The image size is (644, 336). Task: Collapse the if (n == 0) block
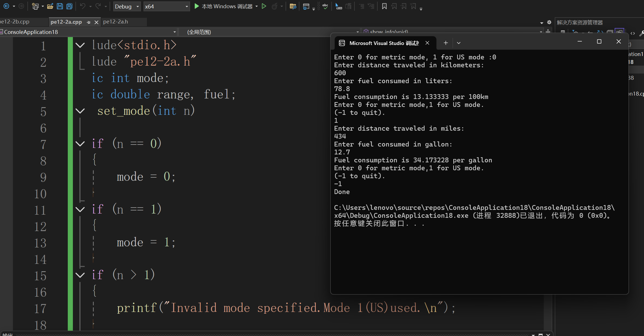click(x=80, y=144)
